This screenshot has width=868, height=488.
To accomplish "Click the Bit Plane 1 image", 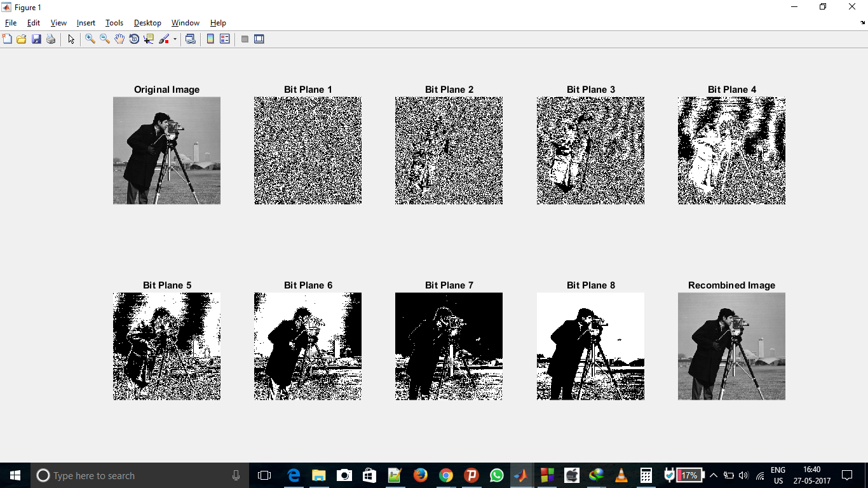I will pos(308,151).
